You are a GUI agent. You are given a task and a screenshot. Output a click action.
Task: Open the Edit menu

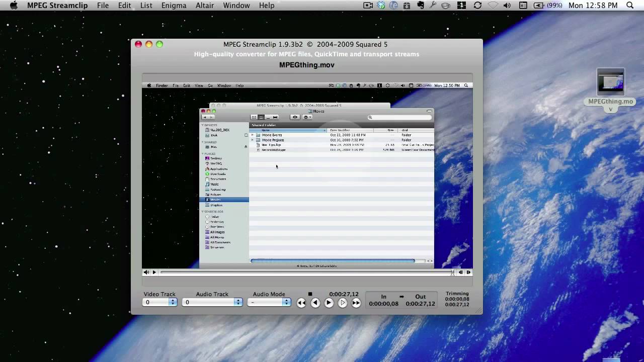point(124,6)
